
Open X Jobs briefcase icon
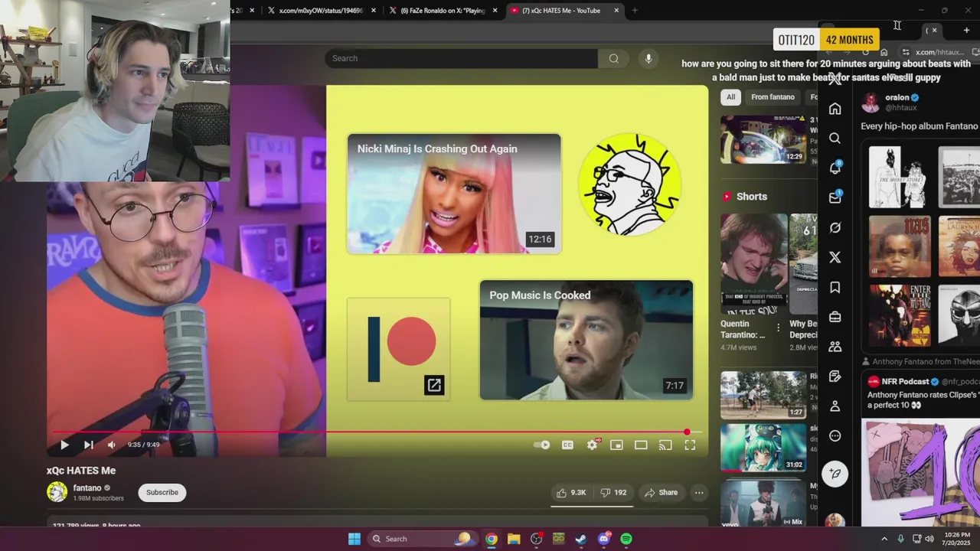(x=835, y=317)
